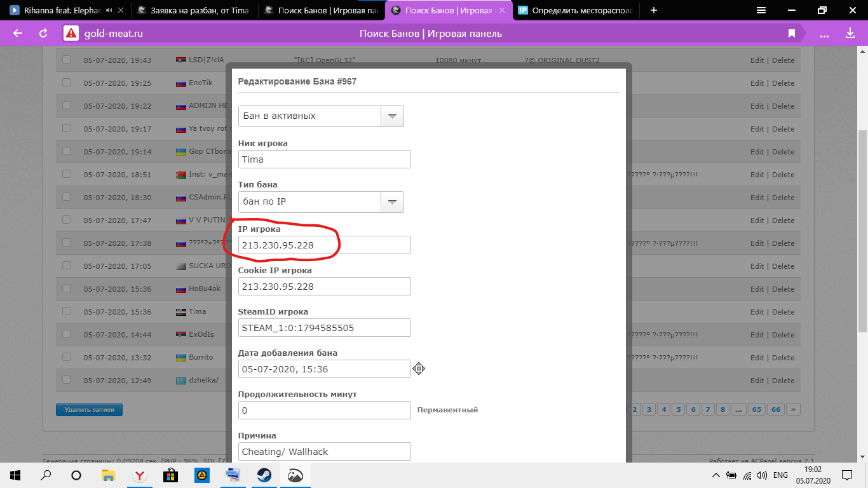Open the Yandex Browser hamburger menu

coord(761,10)
